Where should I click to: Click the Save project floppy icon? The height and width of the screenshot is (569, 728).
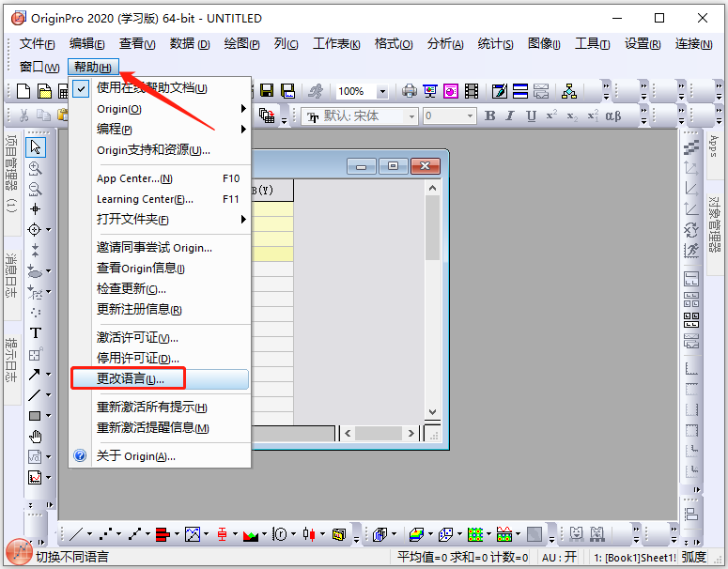[x=267, y=91]
